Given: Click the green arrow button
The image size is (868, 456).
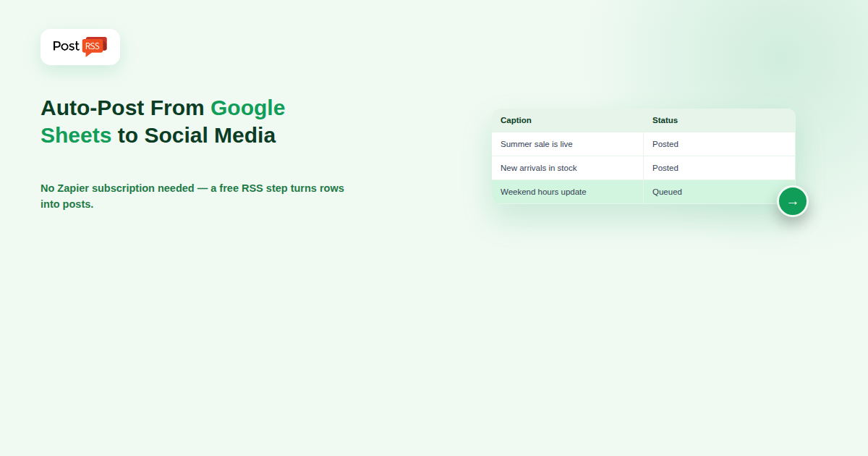Looking at the screenshot, I should (793, 202).
